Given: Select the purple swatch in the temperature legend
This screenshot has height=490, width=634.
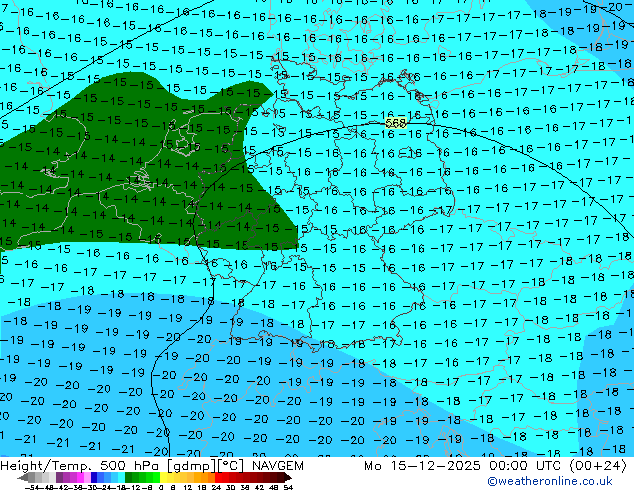Looking at the screenshot, I should pyautogui.click(x=62, y=477).
